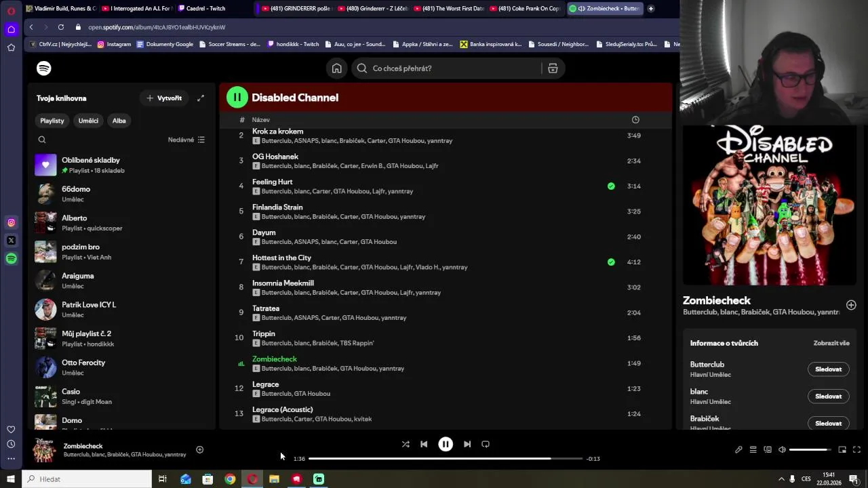Open the play queue icon
The width and height of the screenshot is (868, 488).
pos(753,449)
